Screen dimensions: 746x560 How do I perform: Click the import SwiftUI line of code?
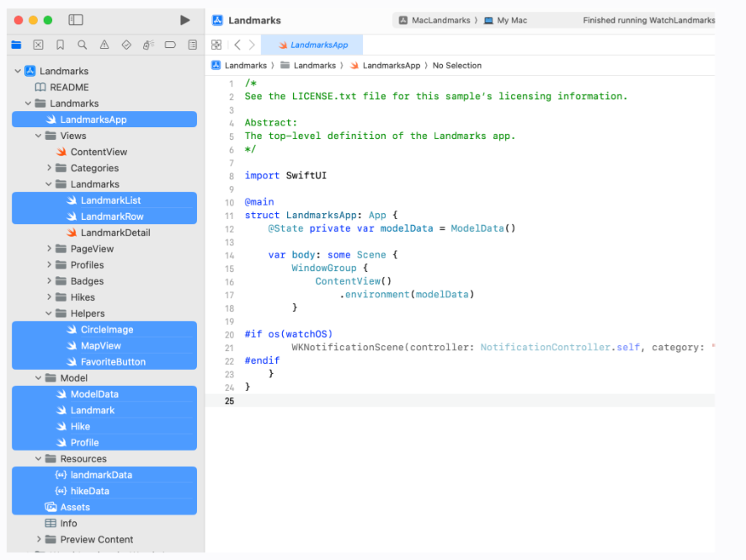[285, 175]
